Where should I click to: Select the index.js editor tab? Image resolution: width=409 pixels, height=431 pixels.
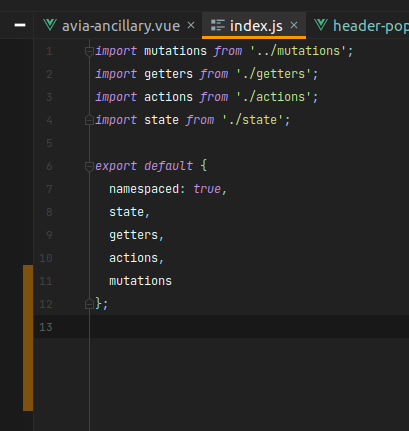(x=254, y=26)
